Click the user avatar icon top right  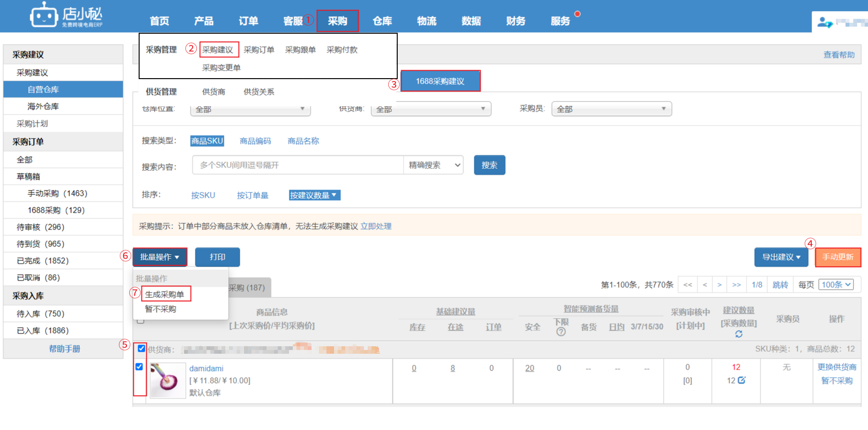(x=824, y=22)
